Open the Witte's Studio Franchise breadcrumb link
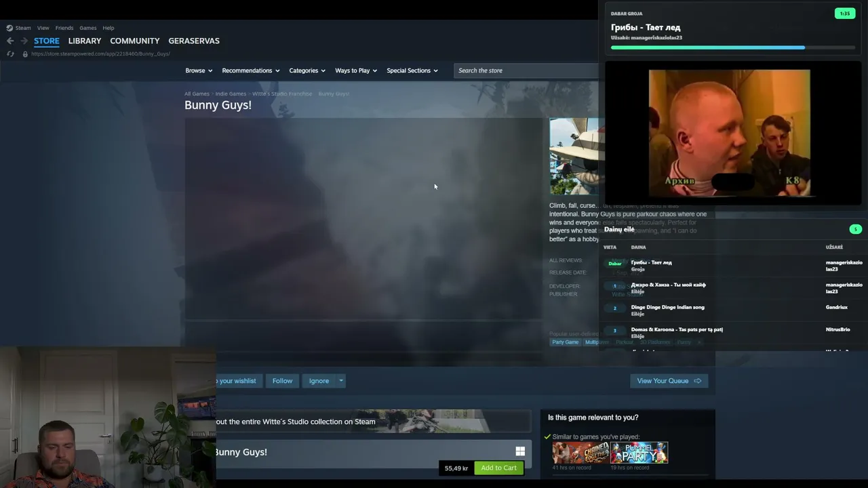Image resolution: width=868 pixels, height=488 pixels. 282,94
